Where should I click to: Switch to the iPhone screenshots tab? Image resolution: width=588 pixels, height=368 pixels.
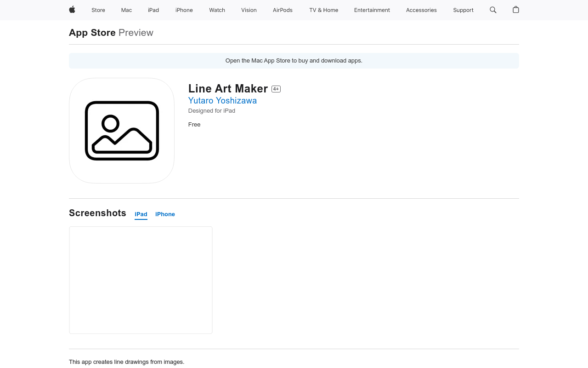pos(165,214)
